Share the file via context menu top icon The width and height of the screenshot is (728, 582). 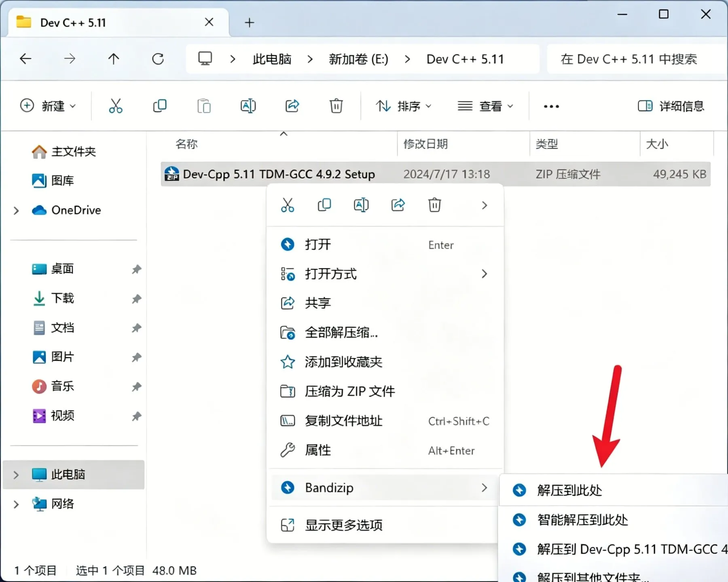click(398, 205)
